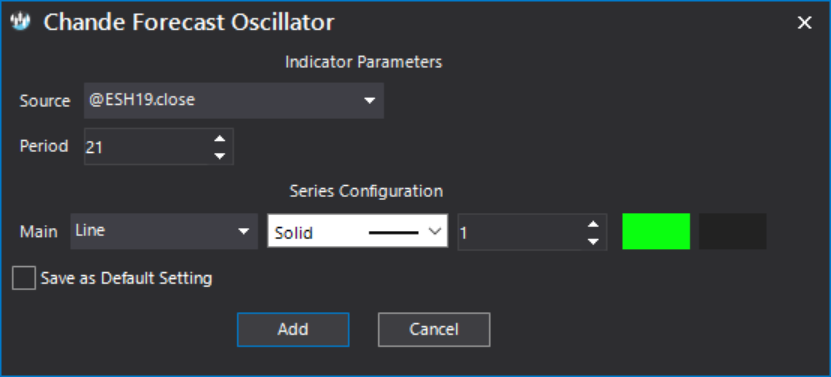The height and width of the screenshot is (377, 831).
Task: Click the chevron of the Solid style box
Action: (435, 231)
